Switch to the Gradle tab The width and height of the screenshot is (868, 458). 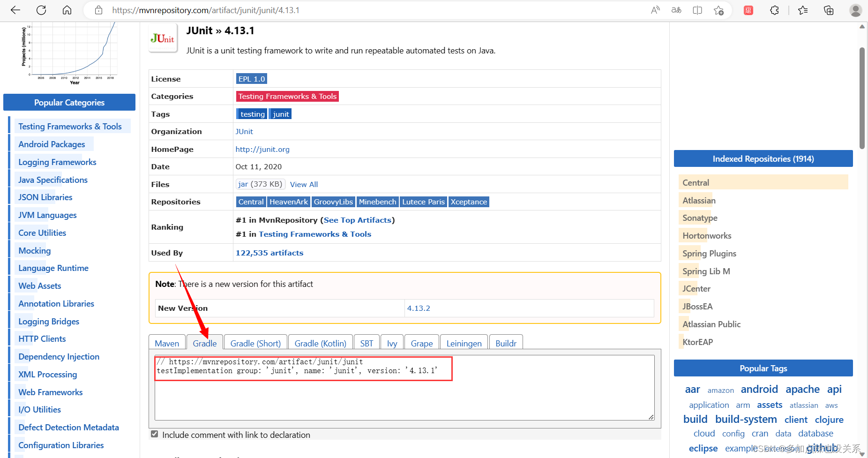pyautogui.click(x=205, y=343)
